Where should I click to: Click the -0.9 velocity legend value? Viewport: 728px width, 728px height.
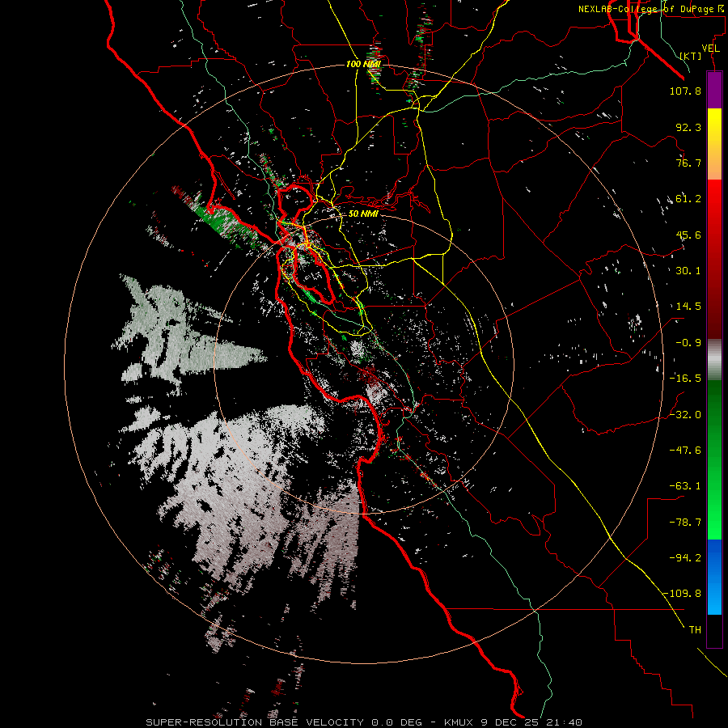[688, 343]
